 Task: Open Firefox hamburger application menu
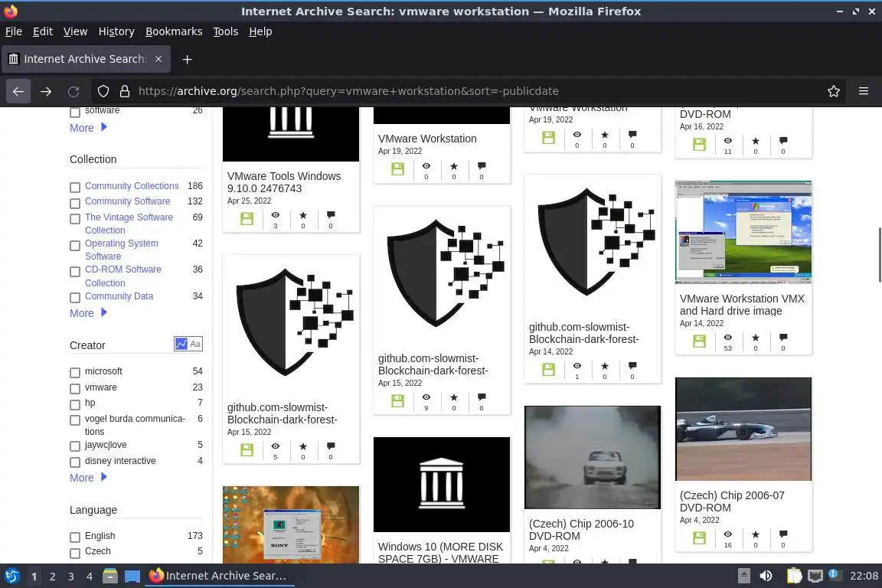864,91
